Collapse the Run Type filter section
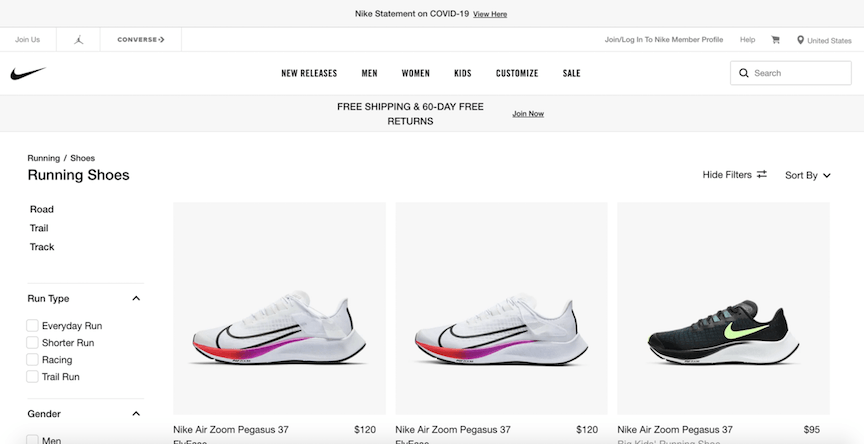864x444 pixels. tap(136, 299)
